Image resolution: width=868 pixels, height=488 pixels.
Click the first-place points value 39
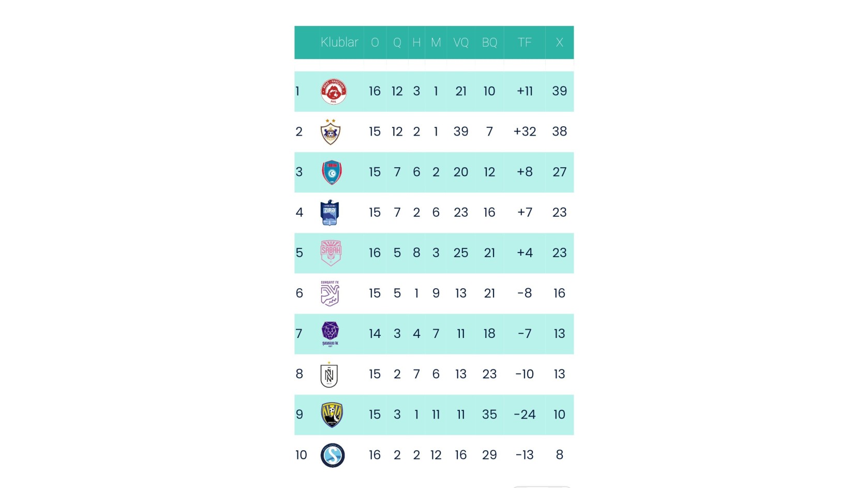coord(559,92)
